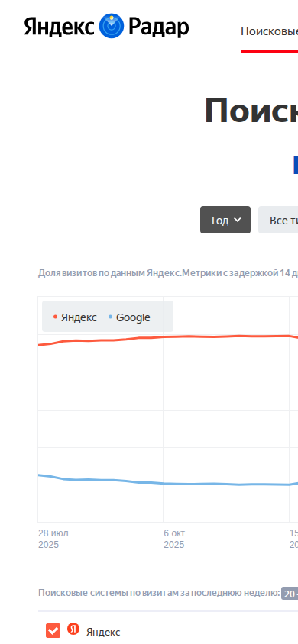Click the 6 окт 2025 axis label

pyautogui.click(x=174, y=539)
